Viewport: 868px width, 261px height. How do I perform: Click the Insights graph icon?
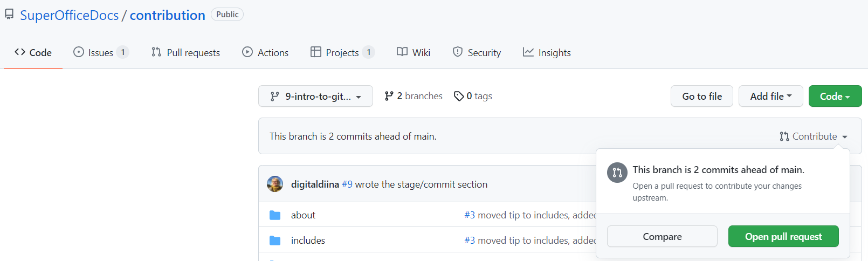(528, 52)
